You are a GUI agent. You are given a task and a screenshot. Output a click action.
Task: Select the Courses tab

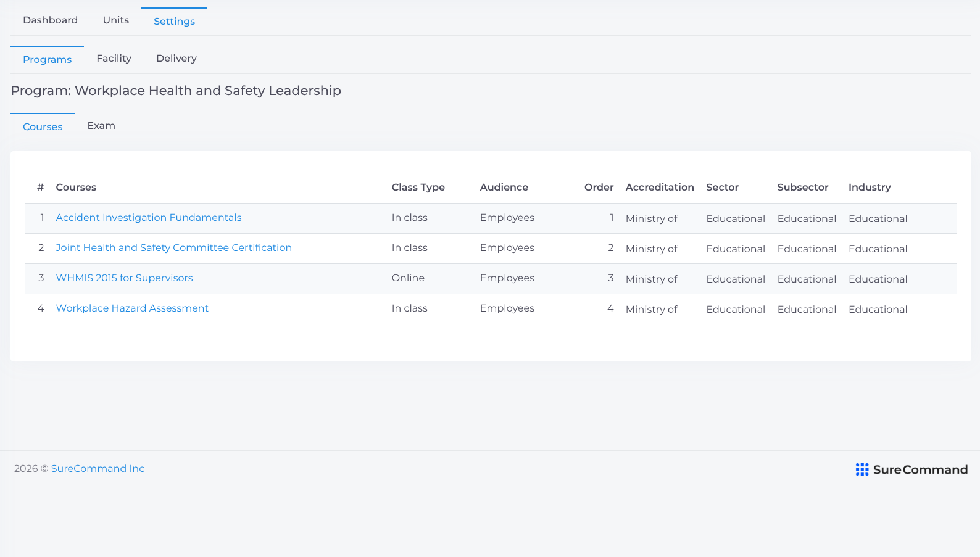pyautogui.click(x=43, y=127)
